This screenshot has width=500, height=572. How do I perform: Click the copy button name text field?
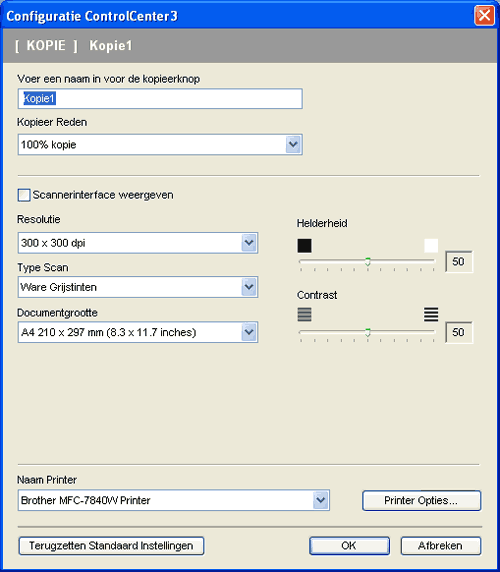(x=160, y=98)
